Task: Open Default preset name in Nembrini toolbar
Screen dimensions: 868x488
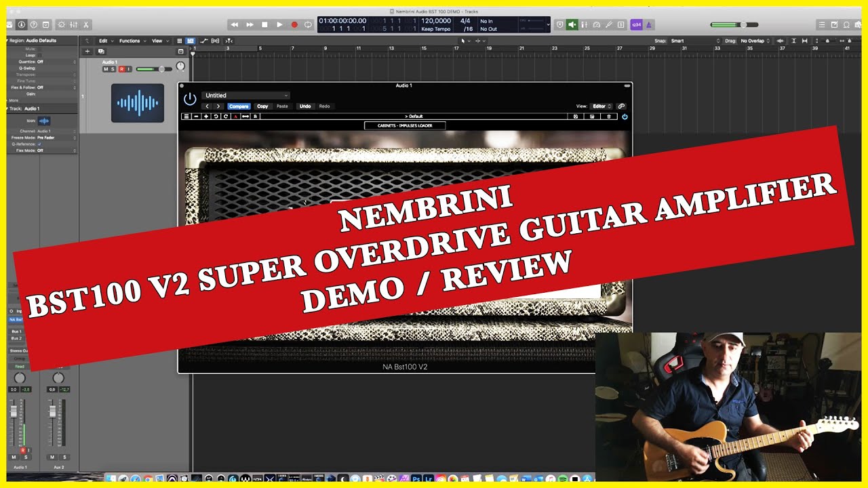Action: pyautogui.click(x=414, y=117)
